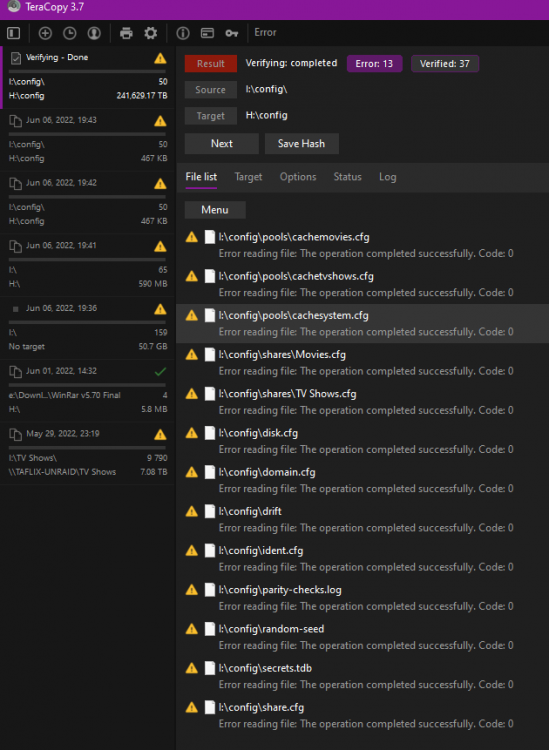Select I:\config\random-seed row
The image size is (549, 750).
(x=362, y=637)
